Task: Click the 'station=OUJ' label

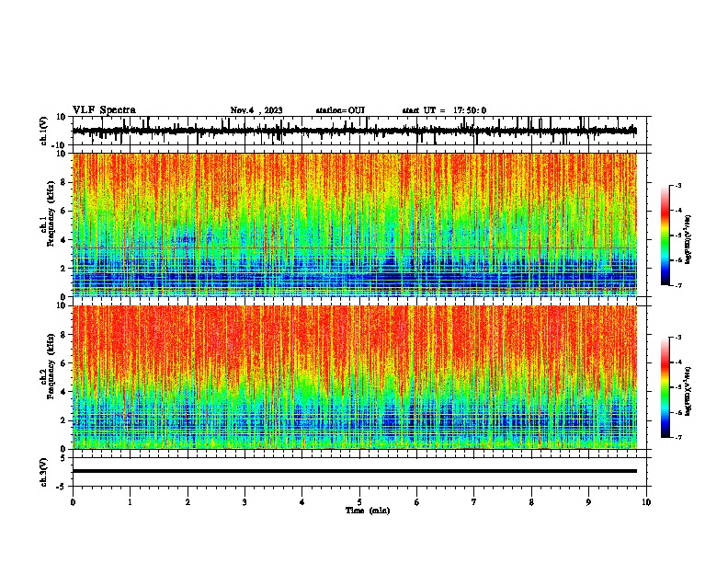Action: click(x=340, y=110)
